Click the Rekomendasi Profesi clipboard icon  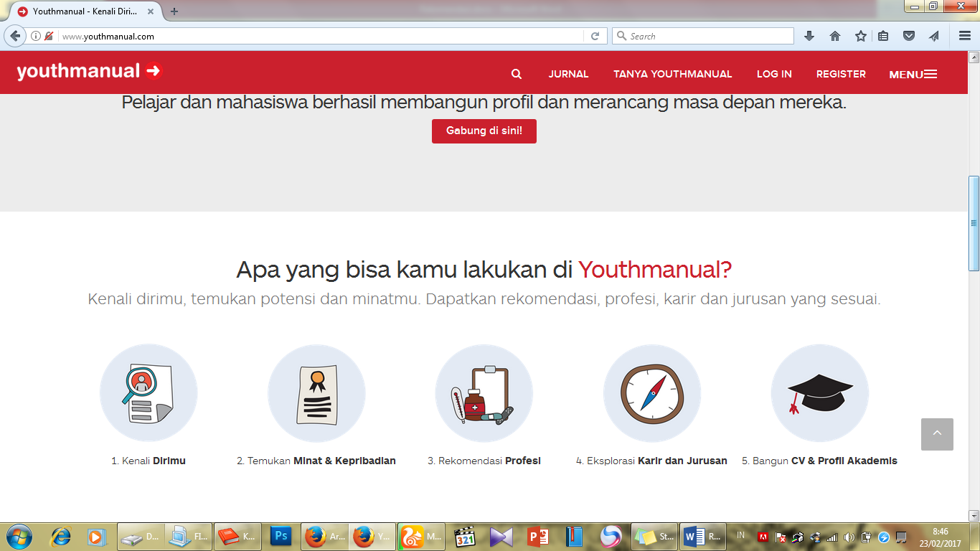tap(484, 393)
